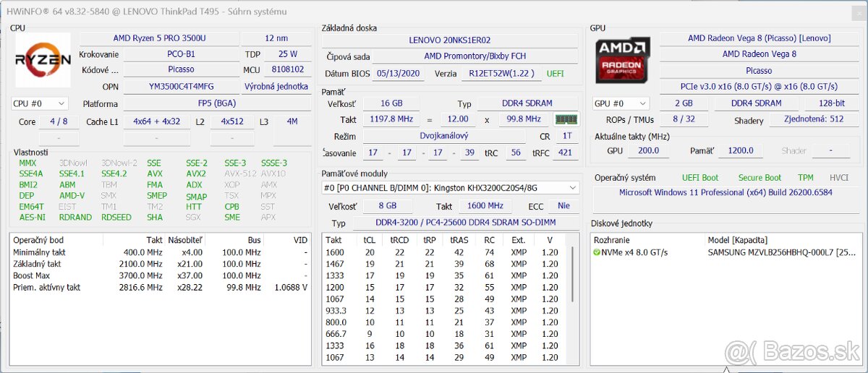868x373 pixels.
Task: Click the L1 cache value 4x64 + 4x32
Action: point(157,121)
